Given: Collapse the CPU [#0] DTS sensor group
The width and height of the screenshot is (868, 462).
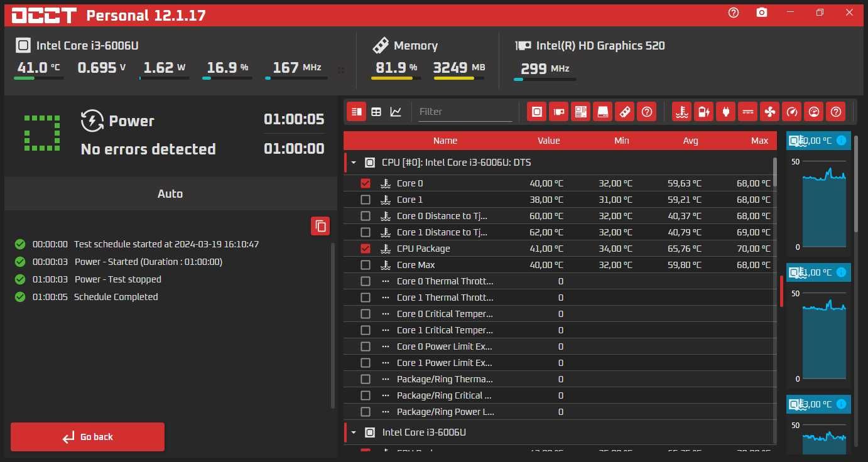Looking at the screenshot, I should (x=354, y=163).
